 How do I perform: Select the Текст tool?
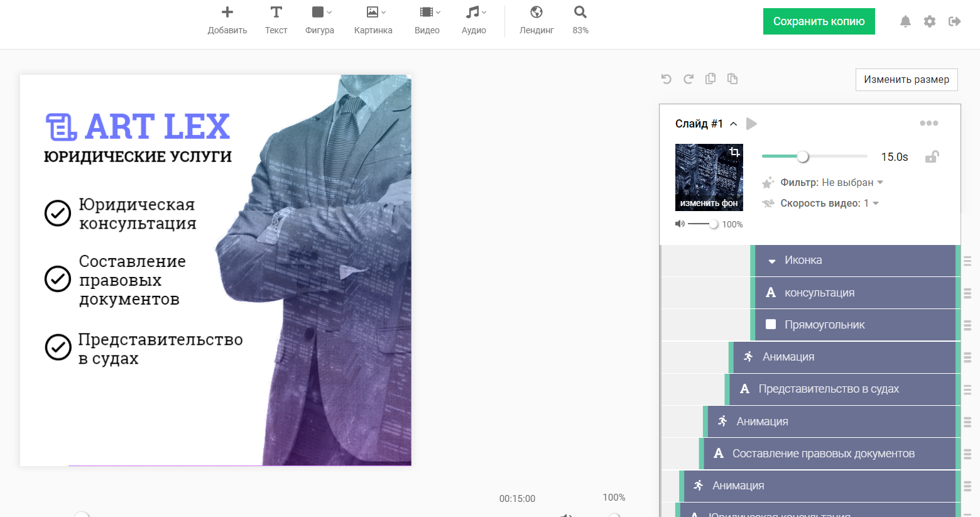coord(276,20)
